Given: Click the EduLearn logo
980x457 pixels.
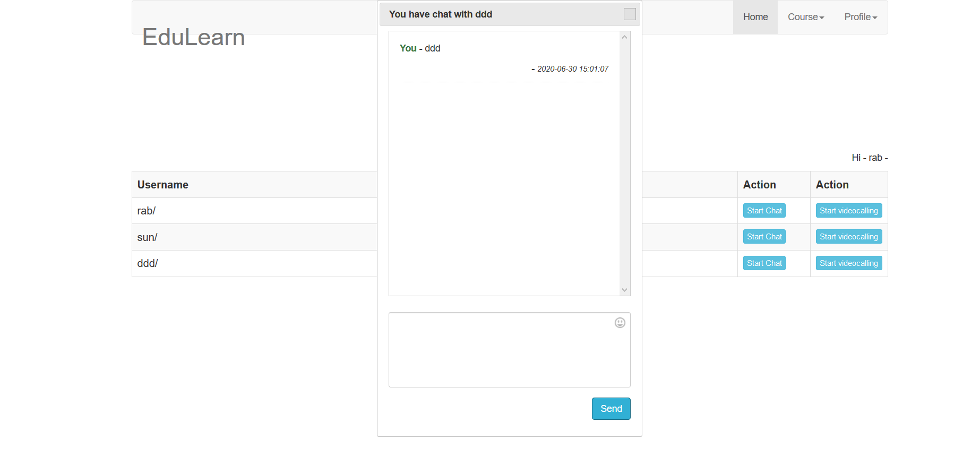Looking at the screenshot, I should [x=193, y=37].
